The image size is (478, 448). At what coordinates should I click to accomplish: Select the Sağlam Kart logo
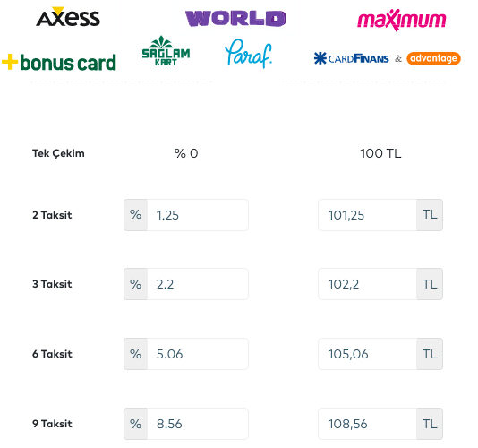pos(166,51)
